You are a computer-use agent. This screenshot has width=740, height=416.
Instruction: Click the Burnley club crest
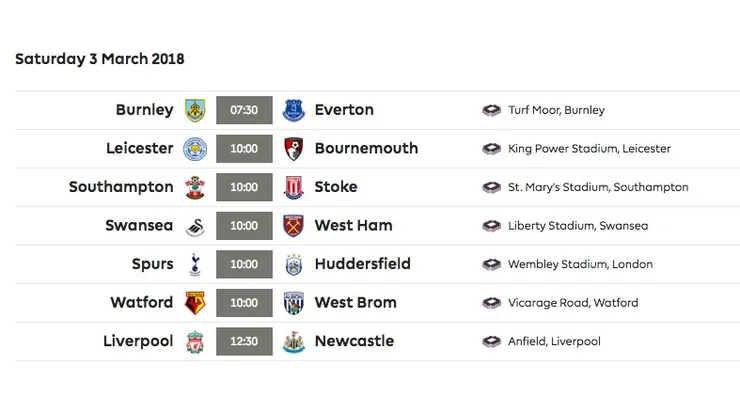[194, 110]
